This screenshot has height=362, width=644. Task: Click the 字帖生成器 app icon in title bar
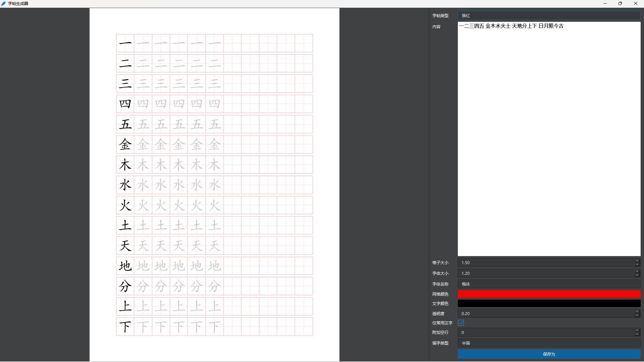(3, 3)
